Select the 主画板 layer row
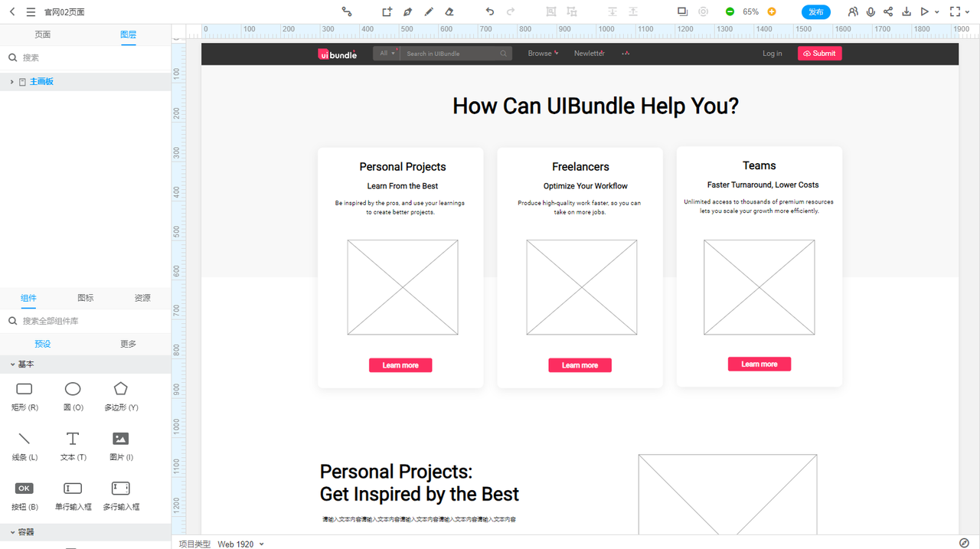The image size is (980, 549). tap(86, 81)
